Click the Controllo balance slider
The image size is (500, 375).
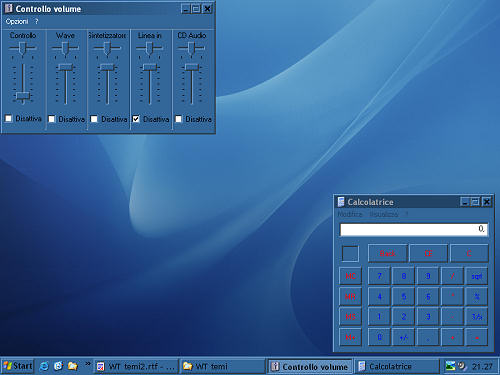click(x=22, y=49)
